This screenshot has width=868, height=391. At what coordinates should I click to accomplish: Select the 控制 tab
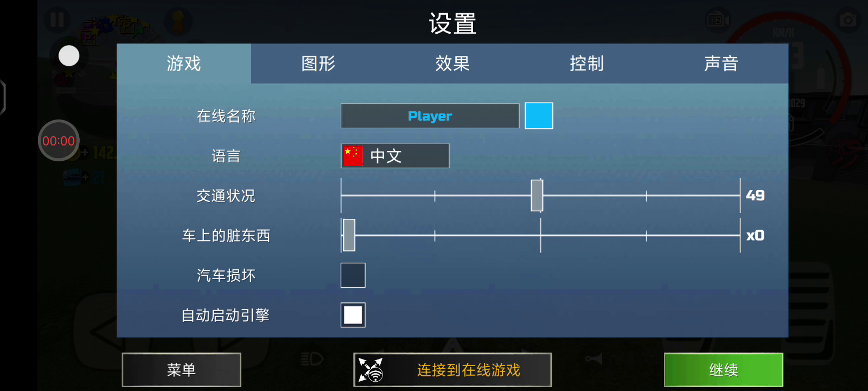(x=586, y=64)
